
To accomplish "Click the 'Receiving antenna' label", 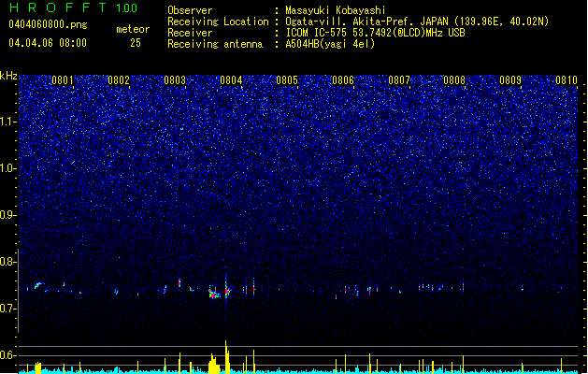I will [215, 44].
